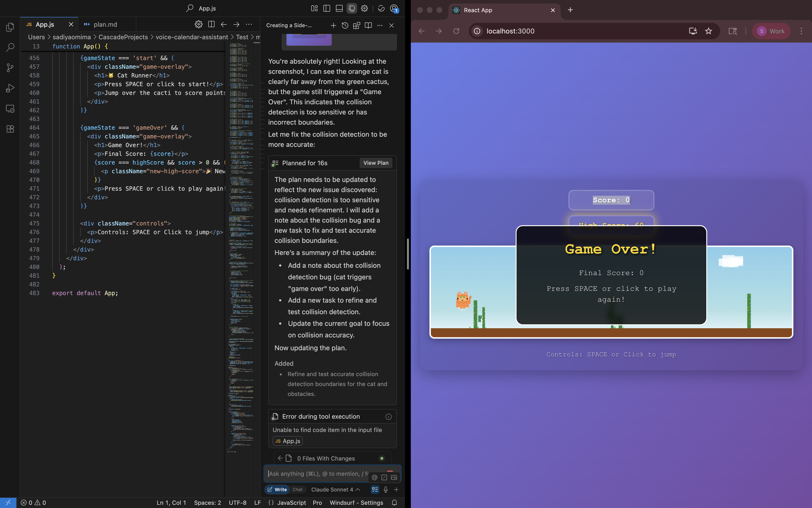Open Extensions view in sidebar
The height and width of the screenshot is (508, 812).
coord(10,129)
